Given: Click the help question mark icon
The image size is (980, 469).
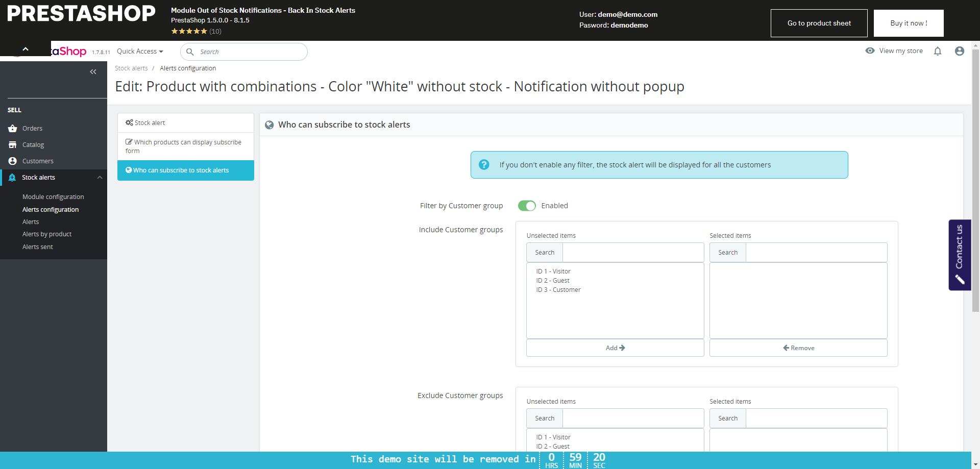Looking at the screenshot, I should pyautogui.click(x=484, y=165).
